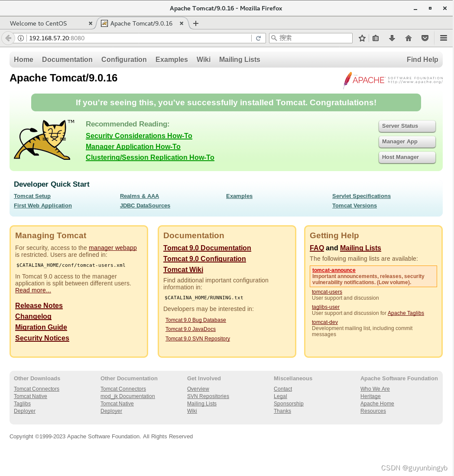Bookmark this page with the star icon
The image size is (454, 476).
point(362,38)
